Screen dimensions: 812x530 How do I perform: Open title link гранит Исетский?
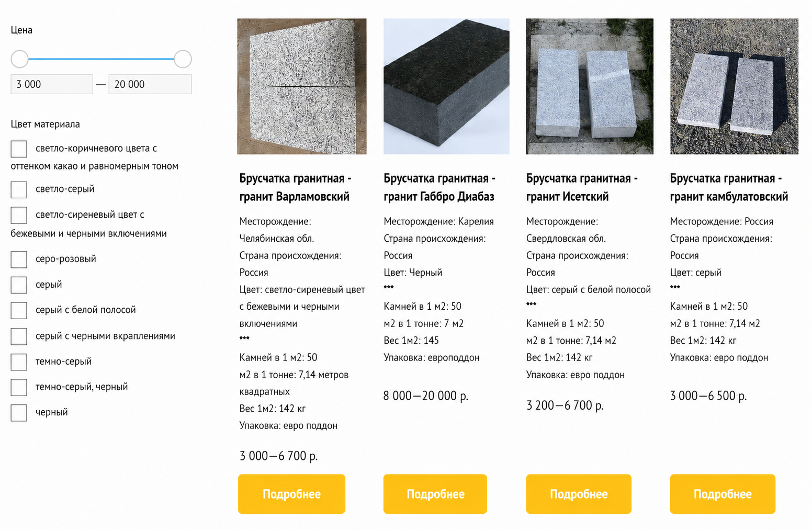[x=582, y=187]
